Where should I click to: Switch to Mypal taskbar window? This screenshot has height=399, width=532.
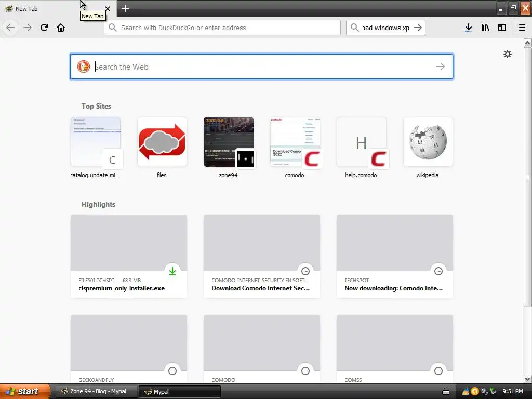pyautogui.click(x=179, y=391)
